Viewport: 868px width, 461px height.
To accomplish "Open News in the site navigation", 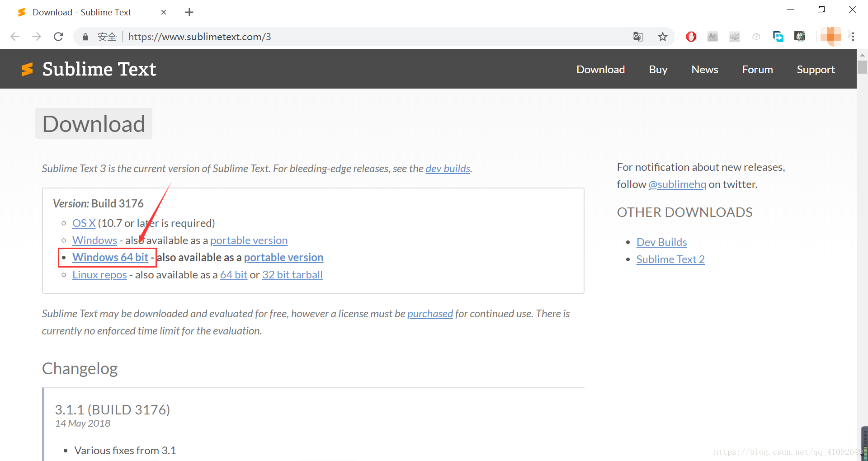I will coord(704,70).
